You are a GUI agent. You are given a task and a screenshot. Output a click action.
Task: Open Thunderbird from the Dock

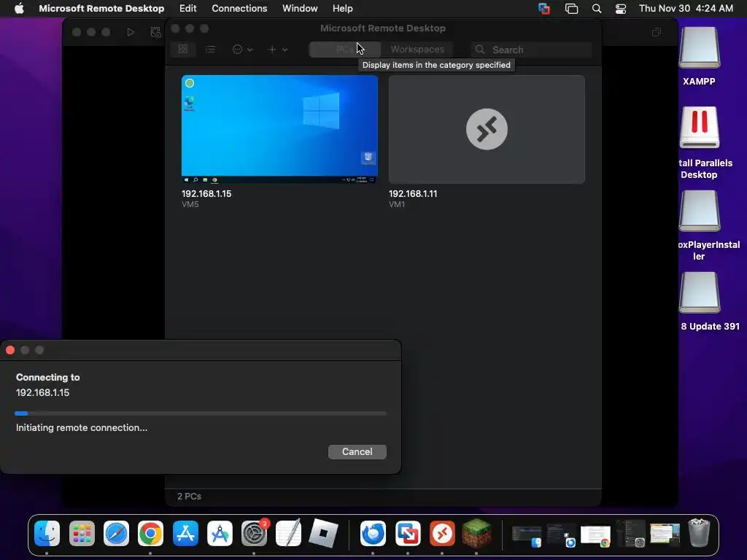tap(373, 533)
